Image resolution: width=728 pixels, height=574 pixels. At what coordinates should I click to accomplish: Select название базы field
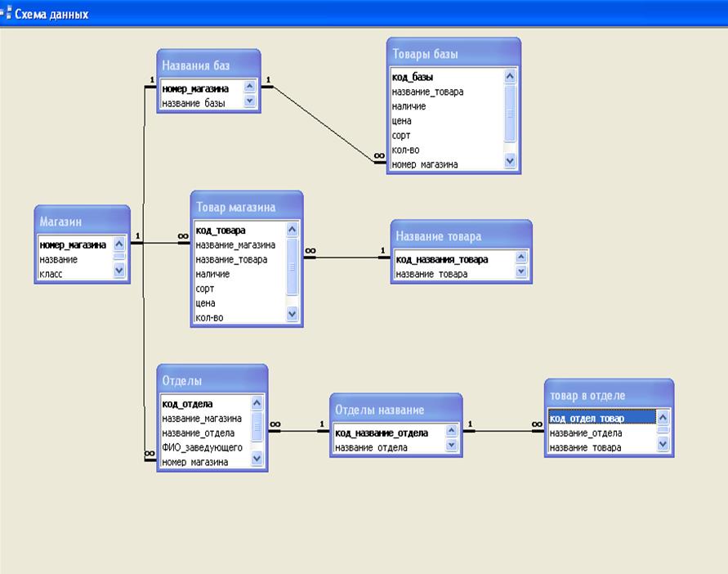pos(202,103)
